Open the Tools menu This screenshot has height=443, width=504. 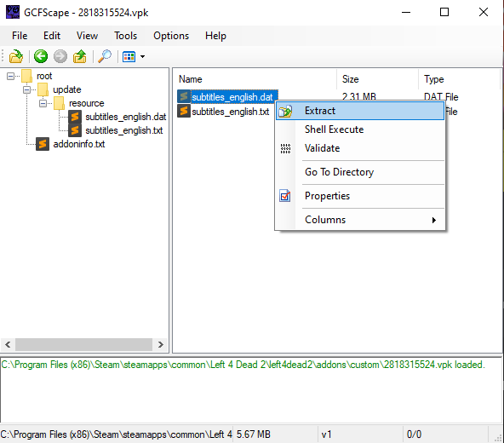coord(125,36)
